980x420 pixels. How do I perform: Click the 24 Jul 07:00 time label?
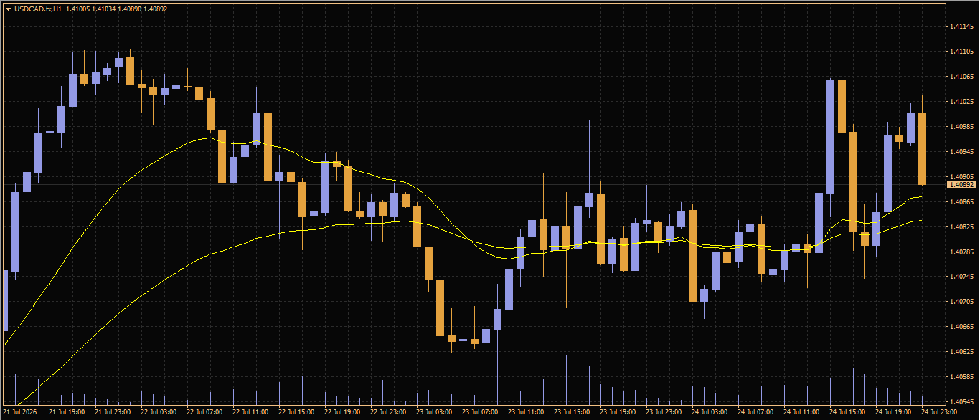755,413
